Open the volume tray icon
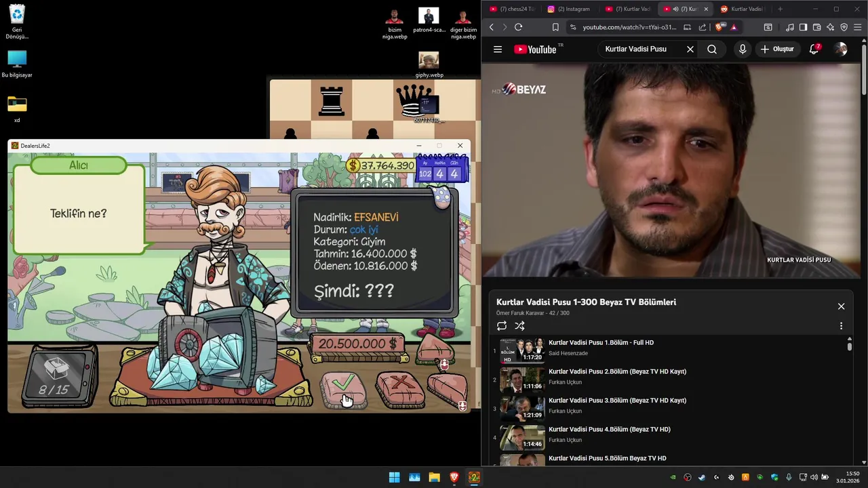The width and height of the screenshot is (868, 488). pos(814,477)
